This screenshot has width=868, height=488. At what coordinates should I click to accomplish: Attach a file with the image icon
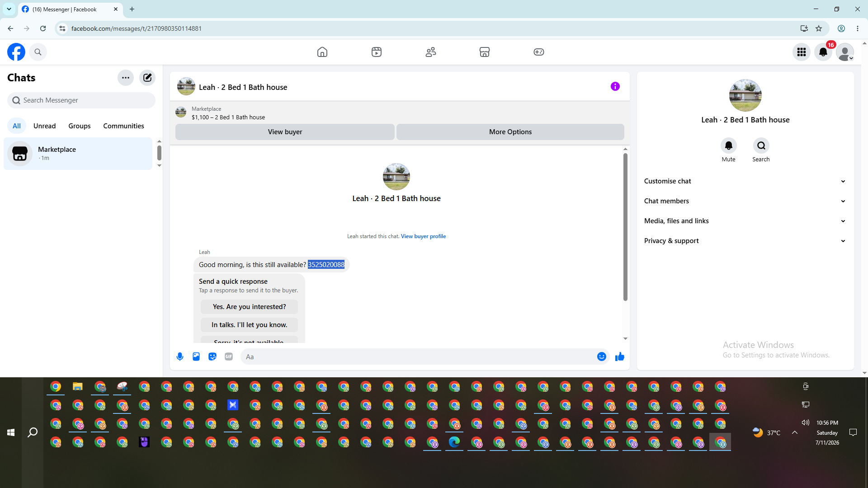pos(196,357)
